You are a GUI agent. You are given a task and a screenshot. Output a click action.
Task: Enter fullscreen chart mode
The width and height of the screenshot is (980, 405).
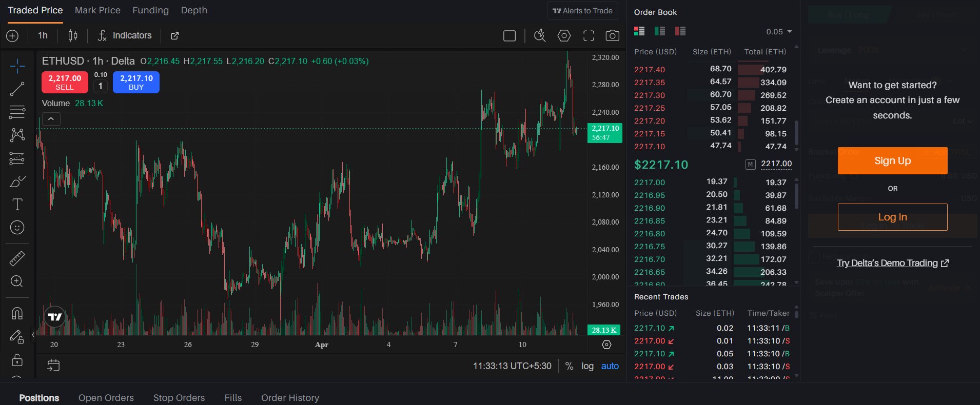pos(589,36)
